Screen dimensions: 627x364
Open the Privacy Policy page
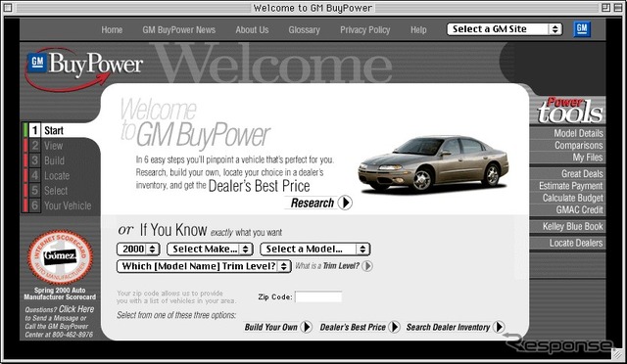[x=365, y=30]
